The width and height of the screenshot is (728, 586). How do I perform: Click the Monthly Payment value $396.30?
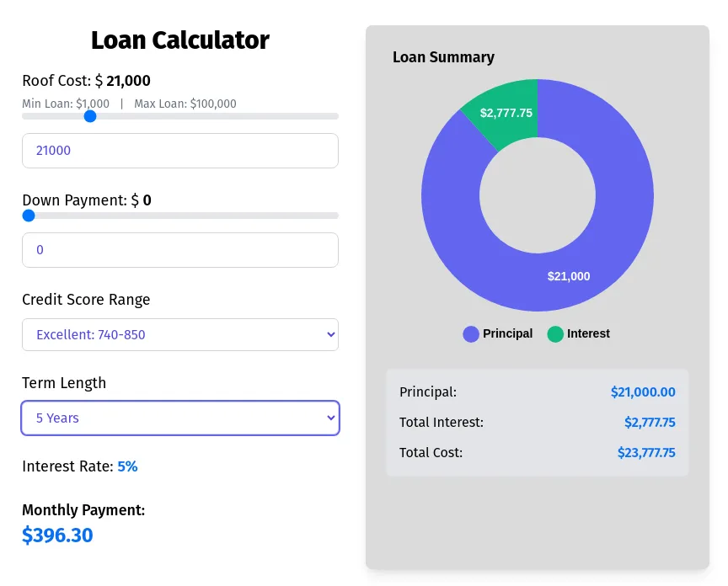(57, 535)
